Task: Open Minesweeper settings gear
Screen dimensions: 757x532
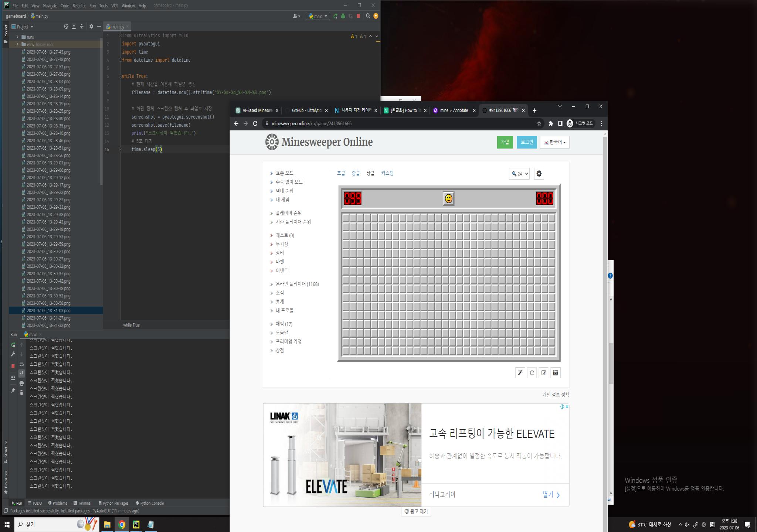Action: click(x=539, y=174)
